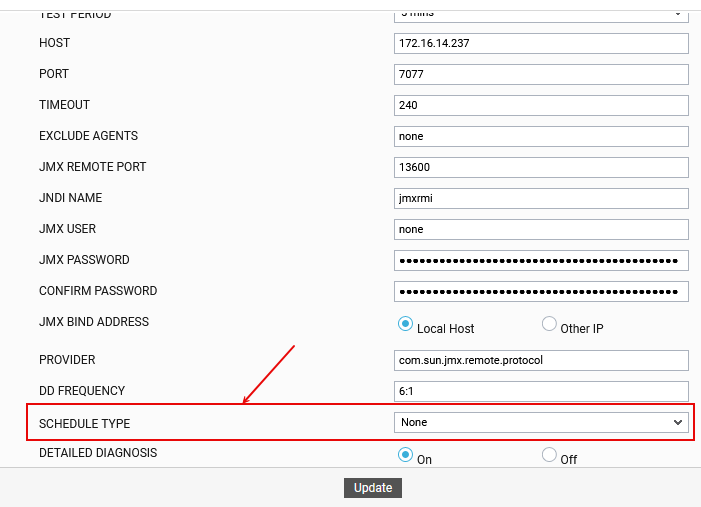Select the CONFIRM PASSWORD field
701x507 pixels.
(541, 291)
